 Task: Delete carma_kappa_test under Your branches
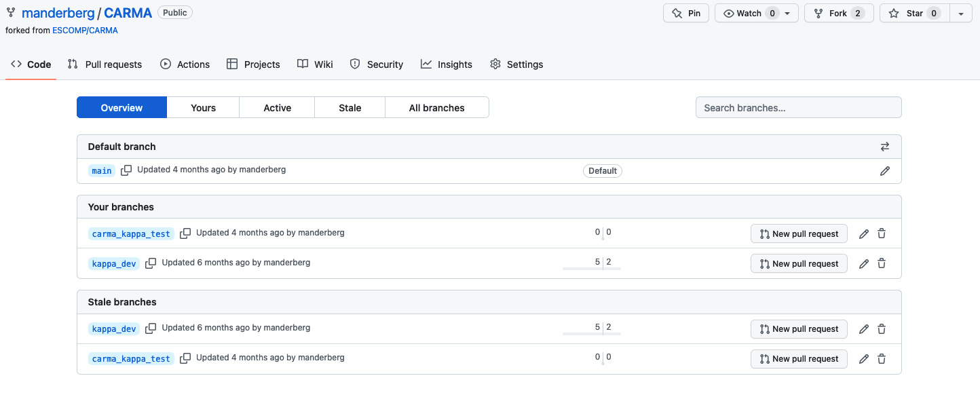tap(882, 233)
